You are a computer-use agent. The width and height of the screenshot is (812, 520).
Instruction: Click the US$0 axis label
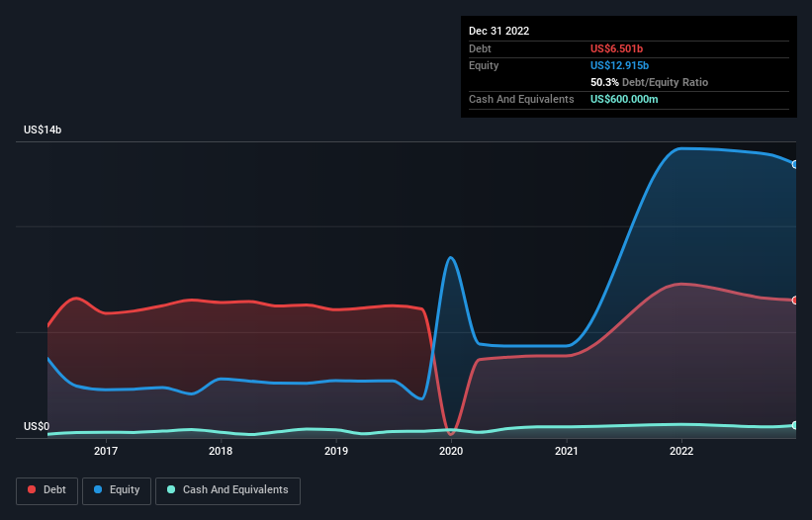[x=37, y=426]
